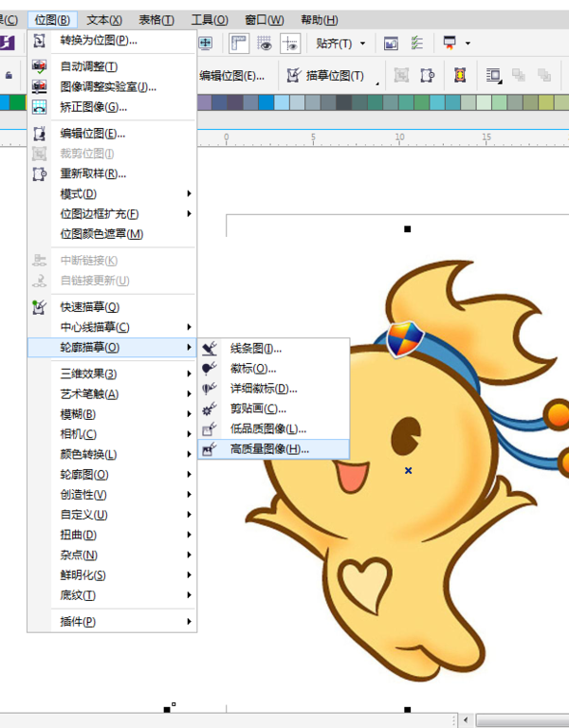Open 位图颜色遮罩(M)
The width and height of the screenshot is (569, 728).
112,234
